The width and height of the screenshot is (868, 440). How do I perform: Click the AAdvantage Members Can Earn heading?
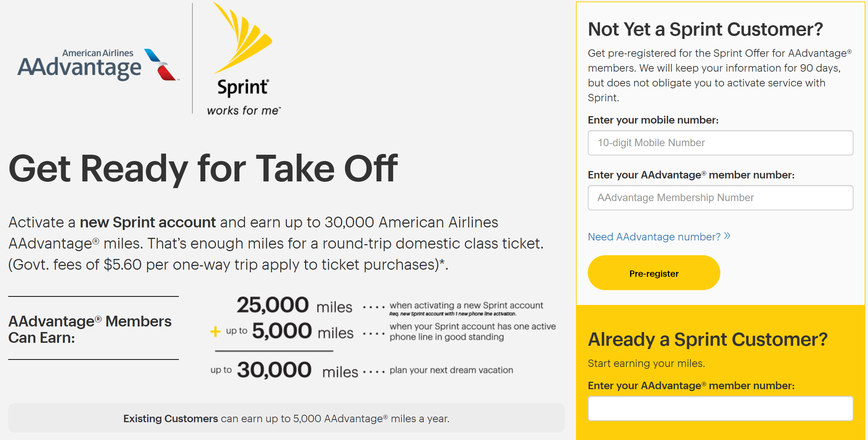point(90,329)
